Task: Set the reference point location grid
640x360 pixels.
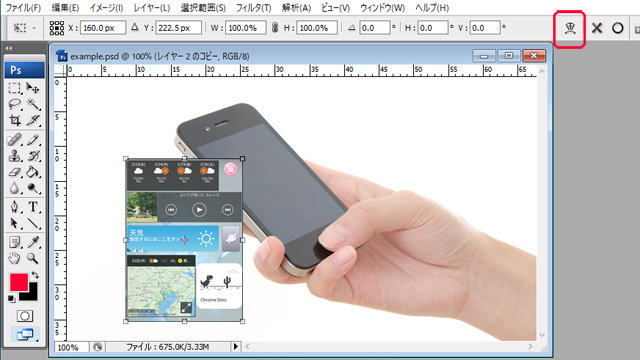Action: click(x=57, y=28)
